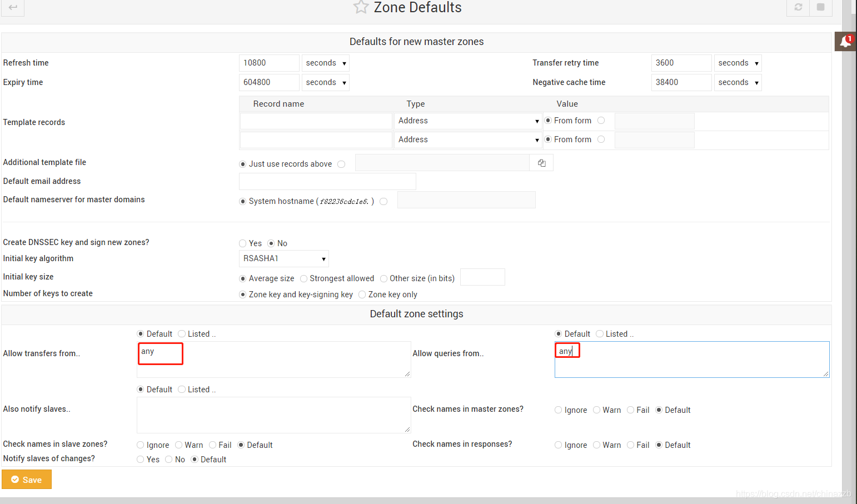
Task: Select System hostname nameserver option
Action: click(243, 202)
